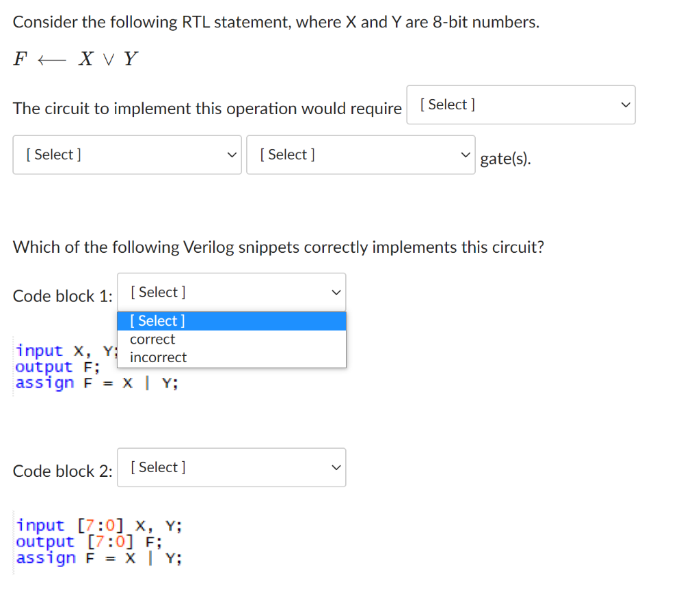Click the Verilog snippets question text

click(278, 247)
